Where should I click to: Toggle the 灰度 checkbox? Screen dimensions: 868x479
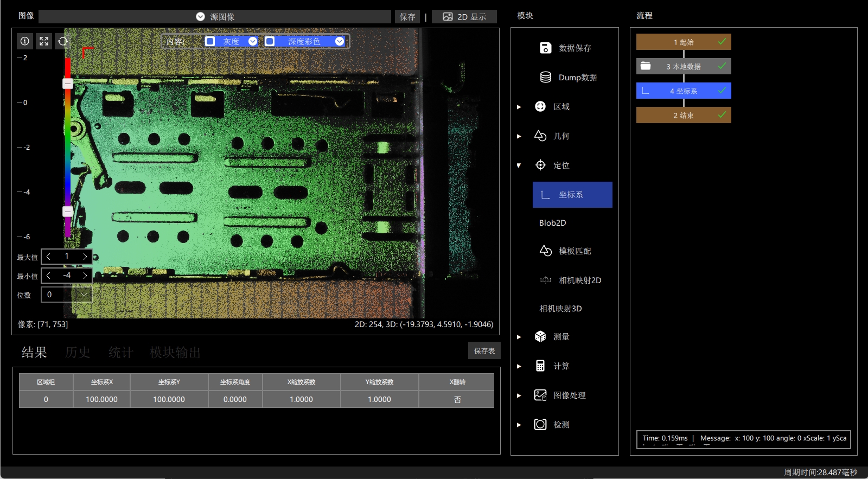(x=210, y=41)
